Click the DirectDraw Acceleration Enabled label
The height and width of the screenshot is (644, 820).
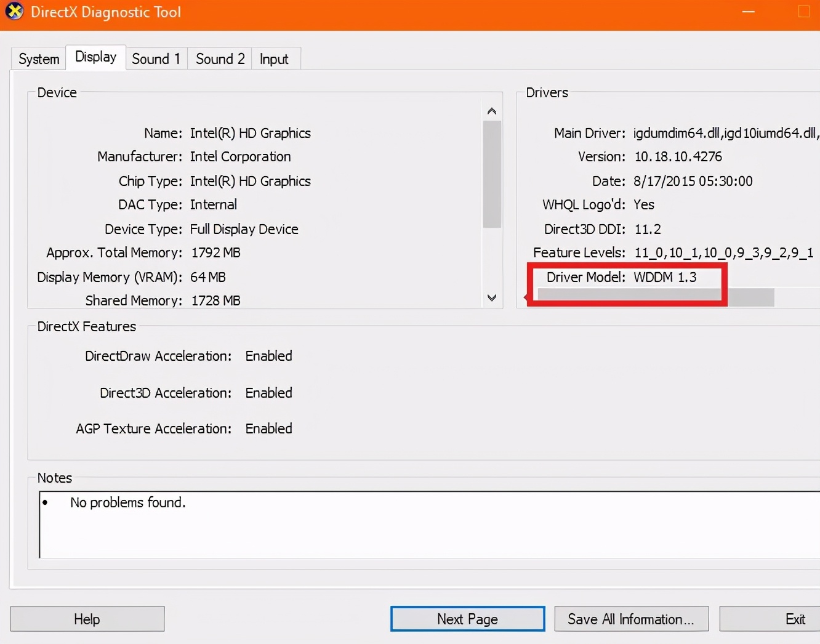(268, 356)
